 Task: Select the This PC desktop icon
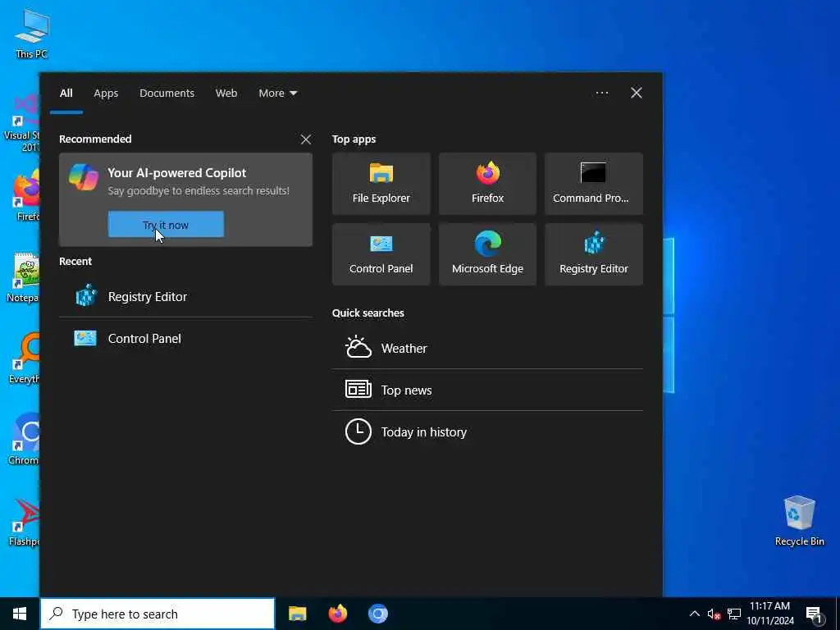(32, 34)
